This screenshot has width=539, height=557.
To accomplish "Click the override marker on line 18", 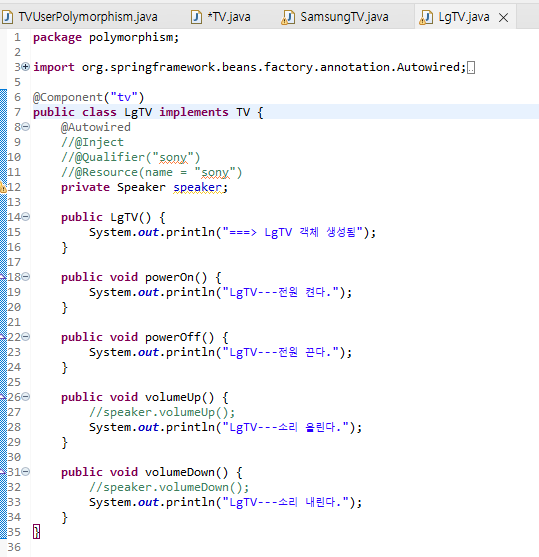I will coord(3,276).
